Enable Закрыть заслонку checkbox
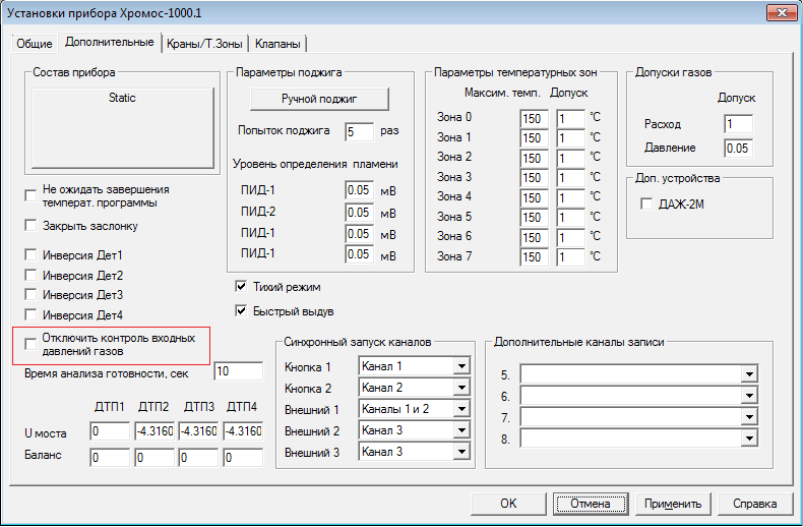The width and height of the screenshot is (803, 527). pos(30,225)
